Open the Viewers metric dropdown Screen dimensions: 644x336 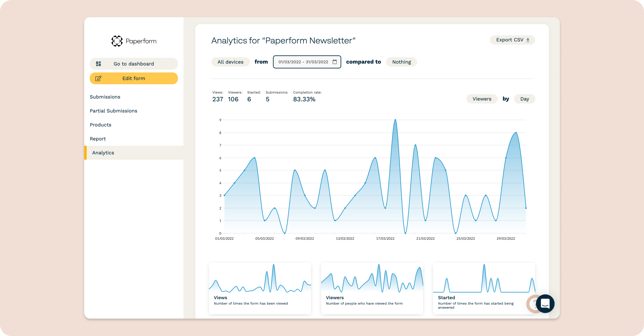[482, 99]
